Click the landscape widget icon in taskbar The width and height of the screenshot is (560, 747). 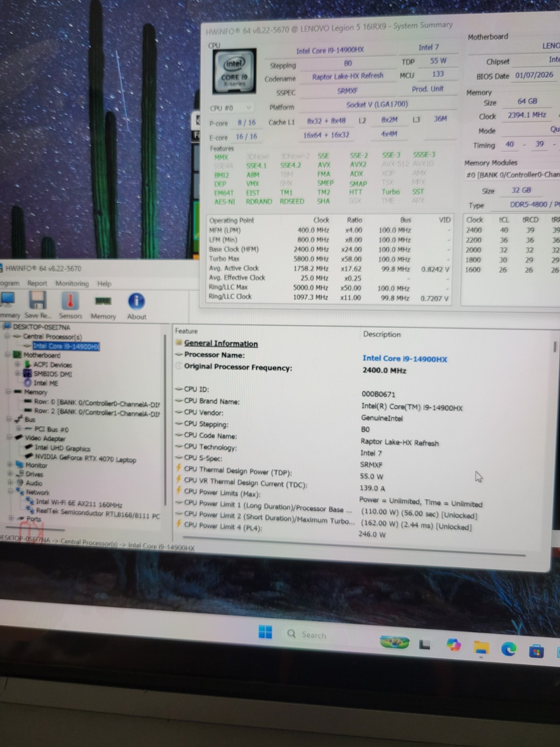[395, 642]
